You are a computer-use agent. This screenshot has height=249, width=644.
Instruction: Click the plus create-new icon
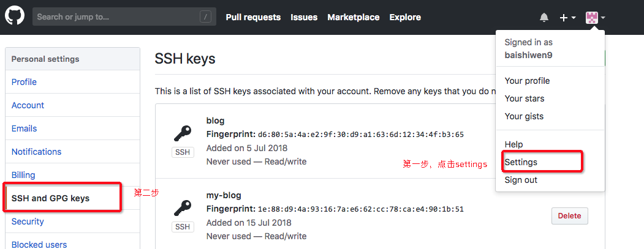[x=564, y=18]
